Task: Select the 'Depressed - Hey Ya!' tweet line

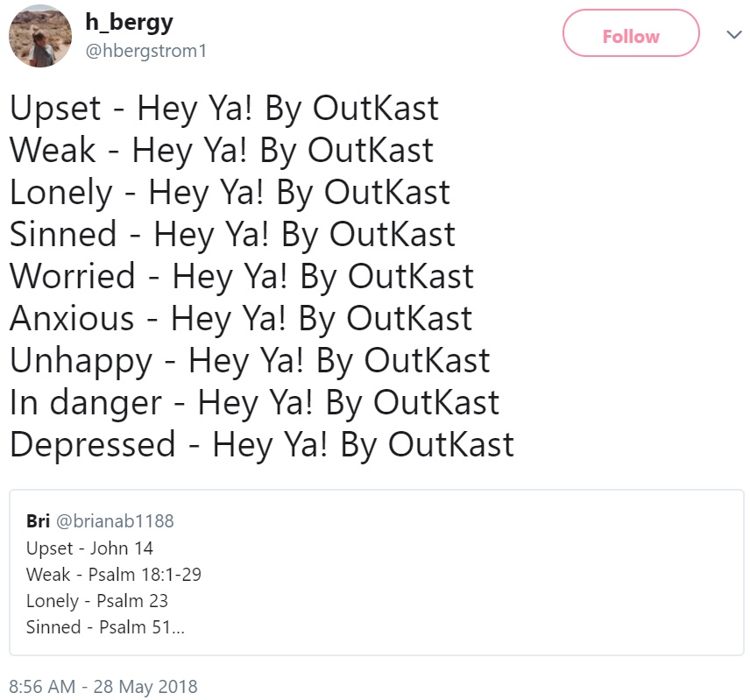Action: click(262, 445)
